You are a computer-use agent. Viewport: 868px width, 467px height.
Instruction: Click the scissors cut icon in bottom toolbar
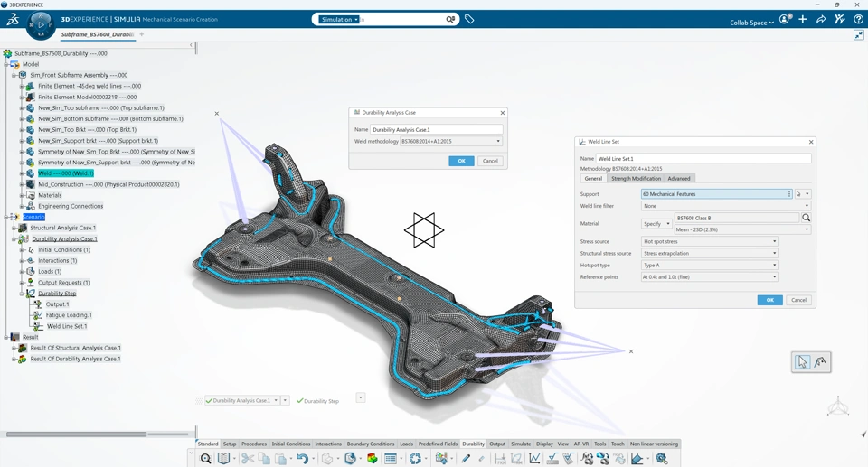pos(248,458)
